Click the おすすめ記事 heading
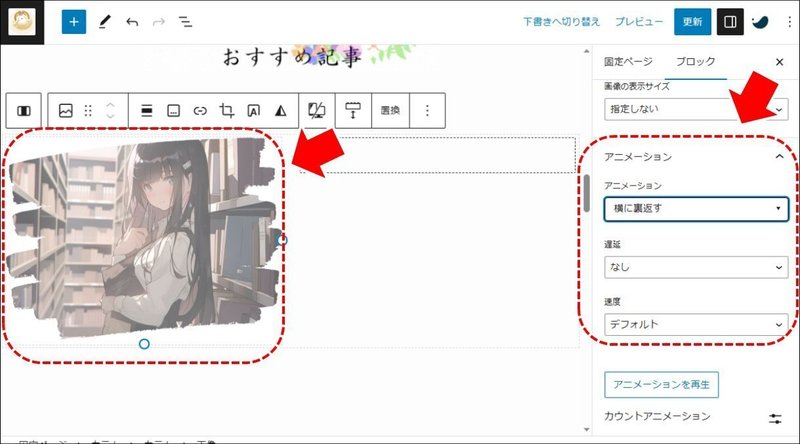The width and height of the screenshot is (800, 444). coord(291,57)
